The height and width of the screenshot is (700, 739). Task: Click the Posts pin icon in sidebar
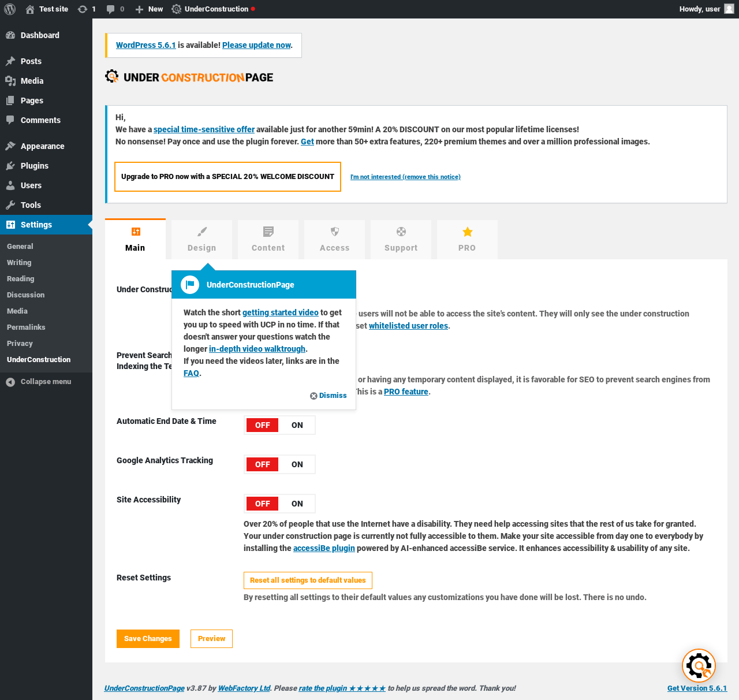[x=10, y=61]
